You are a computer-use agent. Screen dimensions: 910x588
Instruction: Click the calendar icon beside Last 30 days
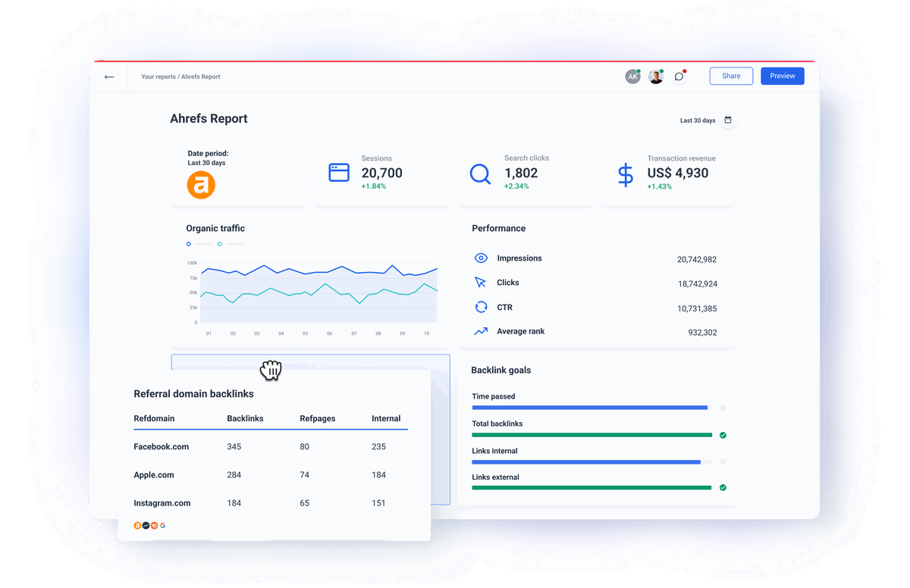point(727,120)
